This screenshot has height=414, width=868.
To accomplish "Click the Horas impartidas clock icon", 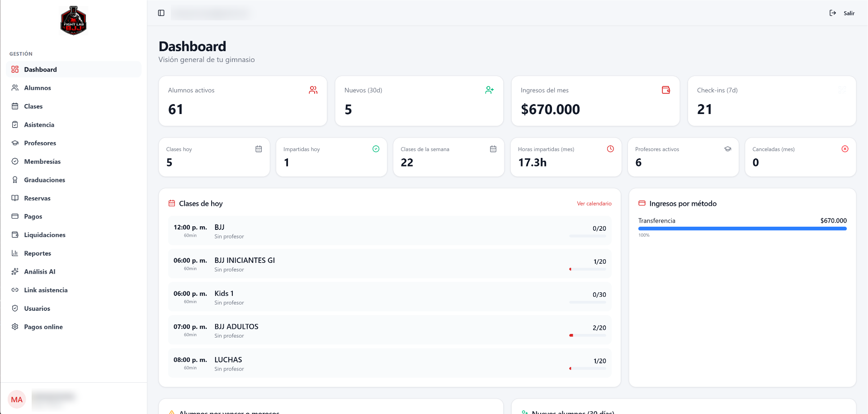I will [610, 149].
